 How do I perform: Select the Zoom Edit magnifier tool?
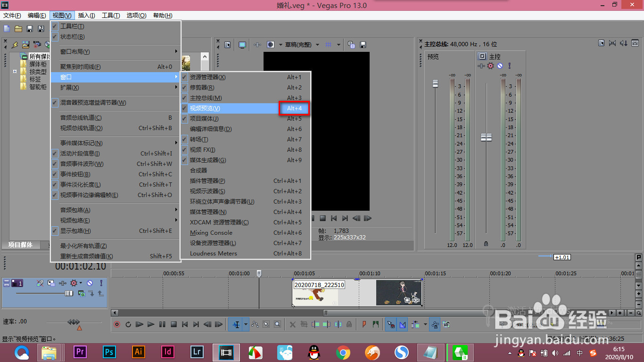[278, 324]
